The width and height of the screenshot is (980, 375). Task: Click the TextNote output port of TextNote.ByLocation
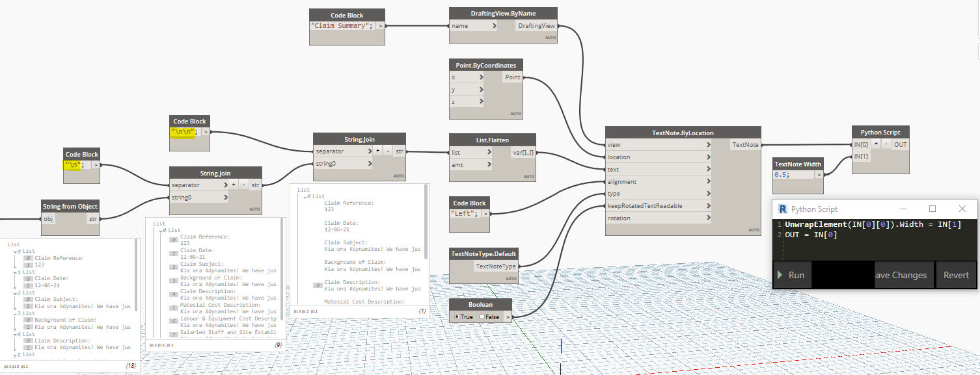pyautogui.click(x=745, y=144)
